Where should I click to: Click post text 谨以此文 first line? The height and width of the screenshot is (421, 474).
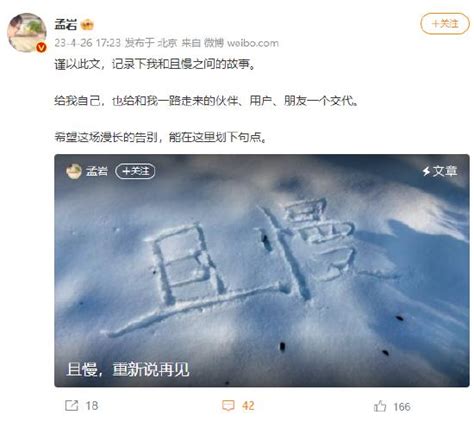coord(155,64)
